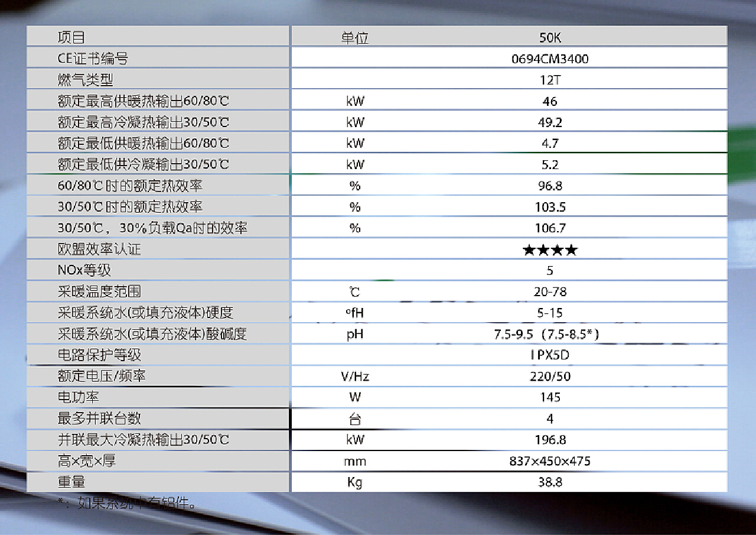Select the pH value 7.5-9.5 cell

coord(547,334)
